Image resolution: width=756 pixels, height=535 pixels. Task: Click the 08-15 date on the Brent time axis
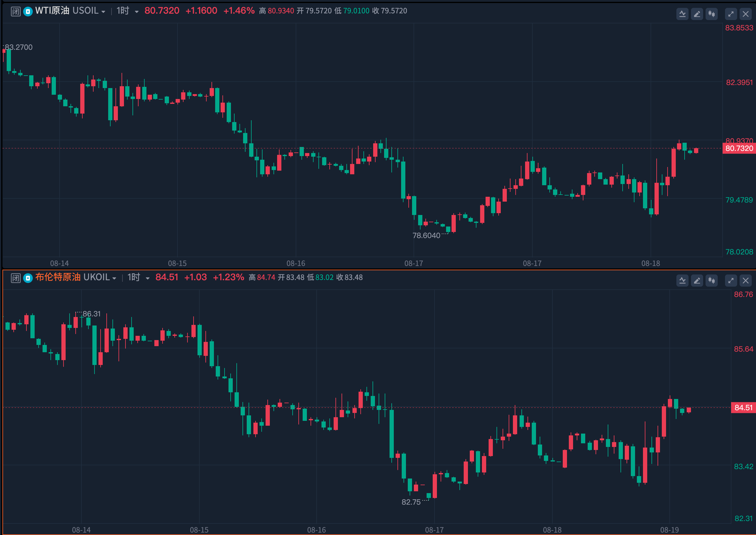(199, 530)
